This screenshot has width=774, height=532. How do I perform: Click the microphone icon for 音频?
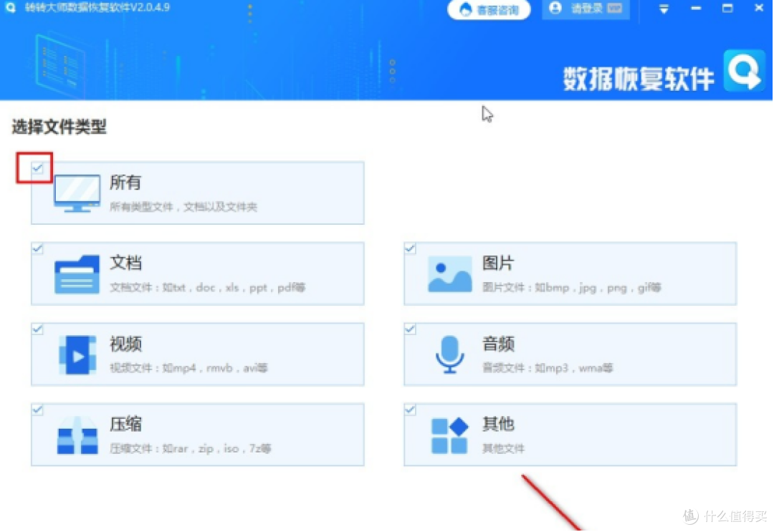click(449, 354)
